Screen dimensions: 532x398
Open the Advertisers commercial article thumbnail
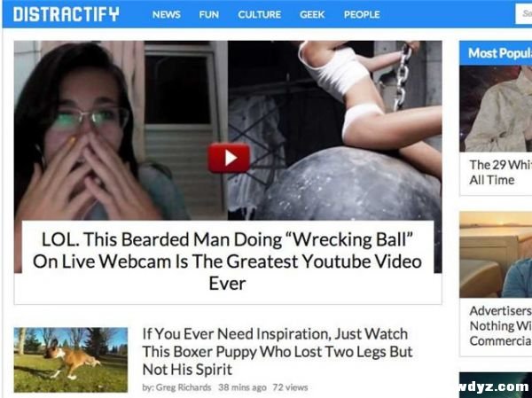coord(496,254)
